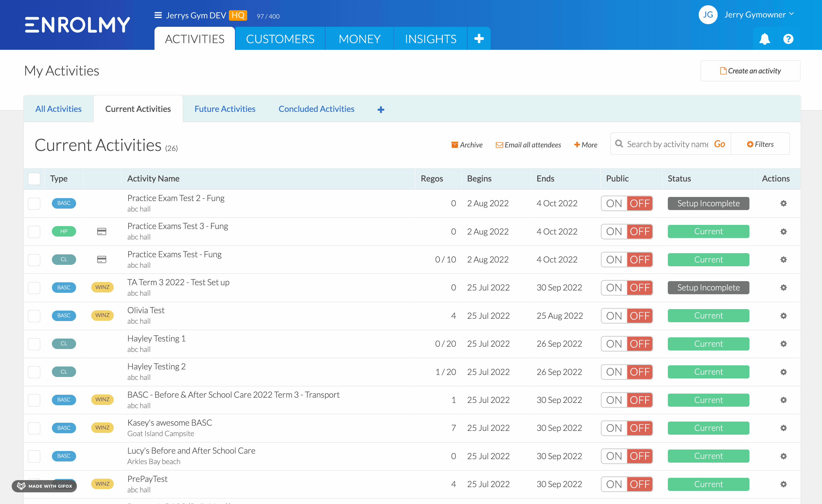
Task: Click the BASC badge on Olivia Test row
Action: 64,315
